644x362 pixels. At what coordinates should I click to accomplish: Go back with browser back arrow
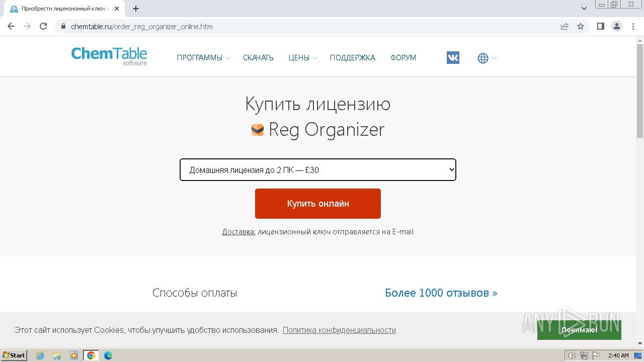click(11, 26)
